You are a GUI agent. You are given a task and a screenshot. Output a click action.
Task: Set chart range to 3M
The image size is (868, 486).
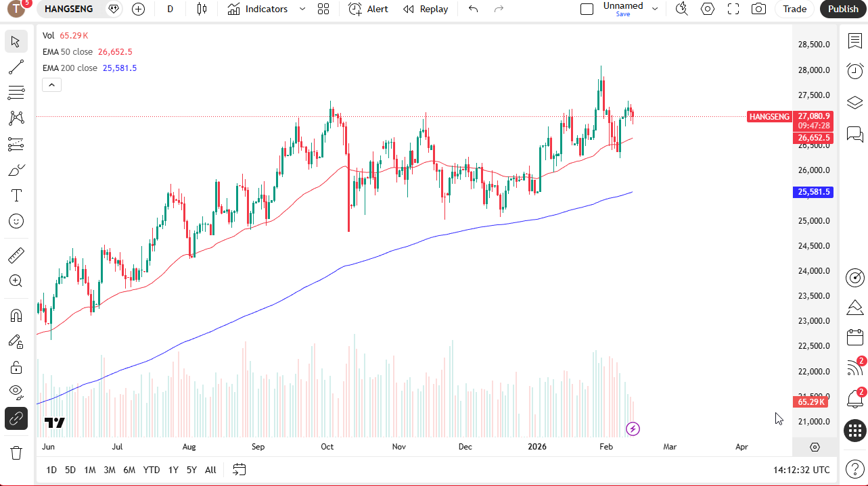click(110, 470)
